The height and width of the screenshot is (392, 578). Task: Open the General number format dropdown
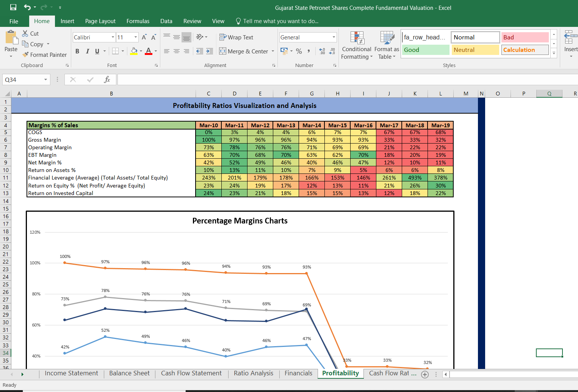click(x=334, y=37)
